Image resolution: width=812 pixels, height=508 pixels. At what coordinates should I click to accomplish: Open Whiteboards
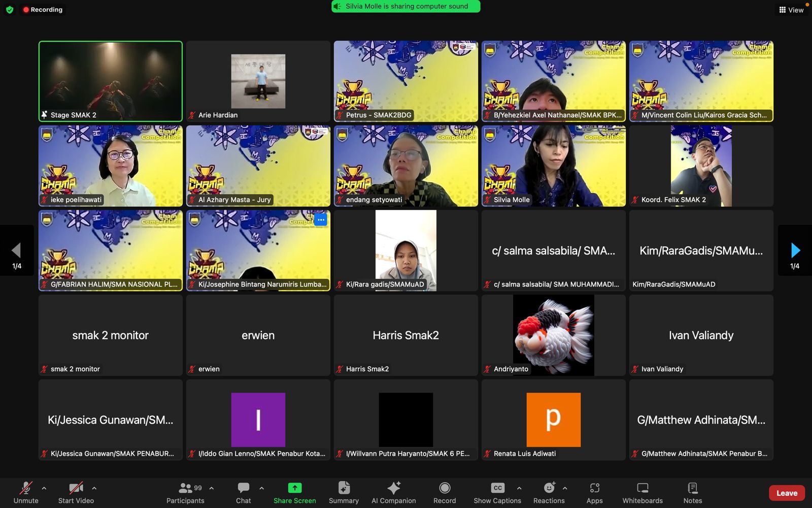click(x=642, y=493)
